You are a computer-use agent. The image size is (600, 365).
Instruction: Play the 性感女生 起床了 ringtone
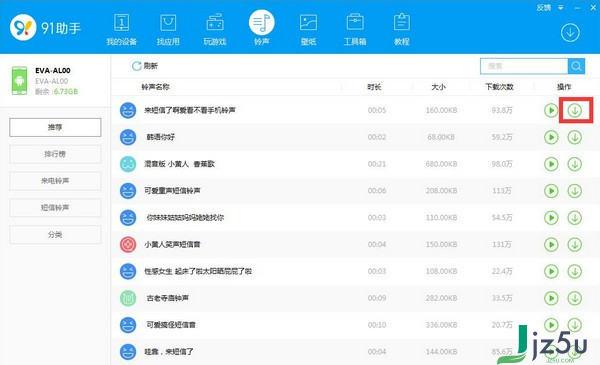[551, 271]
